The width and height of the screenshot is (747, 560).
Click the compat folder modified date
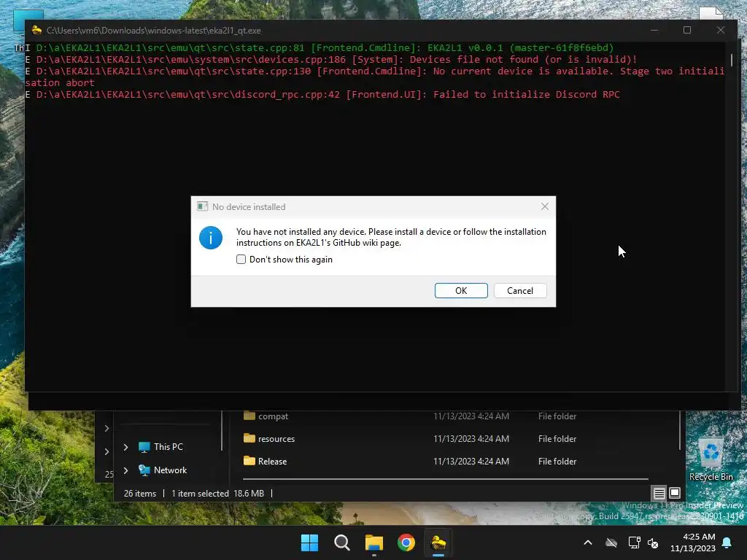coord(471,416)
